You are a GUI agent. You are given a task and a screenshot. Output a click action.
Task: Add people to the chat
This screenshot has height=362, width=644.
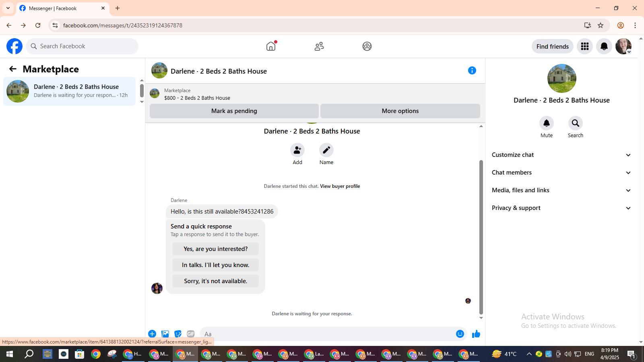tap(297, 150)
